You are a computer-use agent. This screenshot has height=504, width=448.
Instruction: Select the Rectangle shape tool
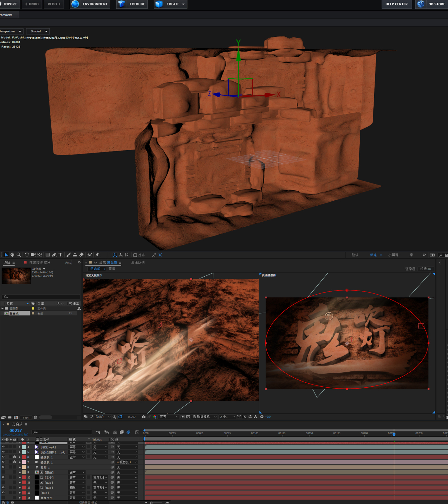tap(48, 255)
